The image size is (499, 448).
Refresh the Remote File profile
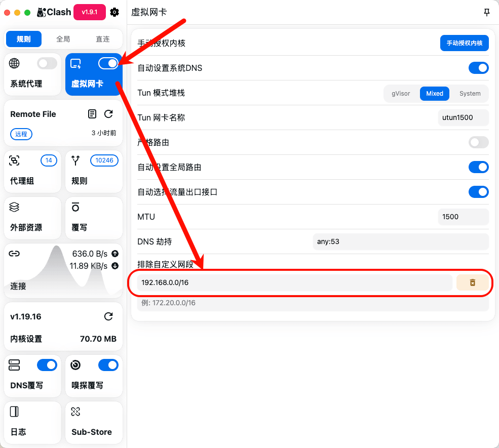[x=108, y=114]
